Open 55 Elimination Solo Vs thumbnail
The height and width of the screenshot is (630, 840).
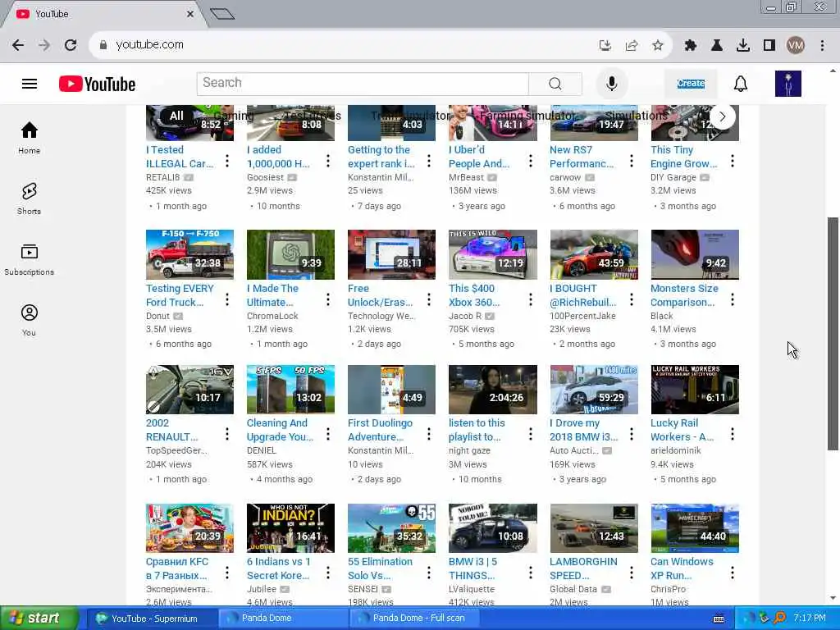pos(391,528)
